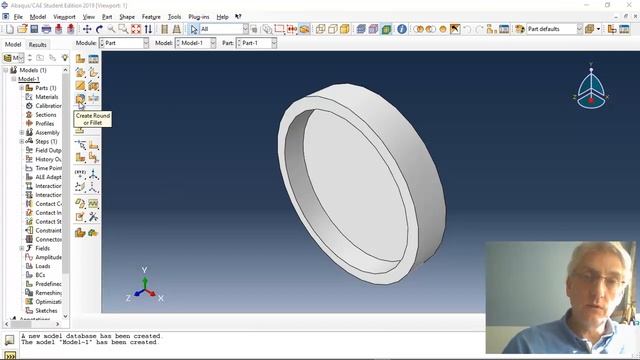The height and width of the screenshot is (360, 640).
Task: Select BCs in the model tree
Action: [40, 275]
